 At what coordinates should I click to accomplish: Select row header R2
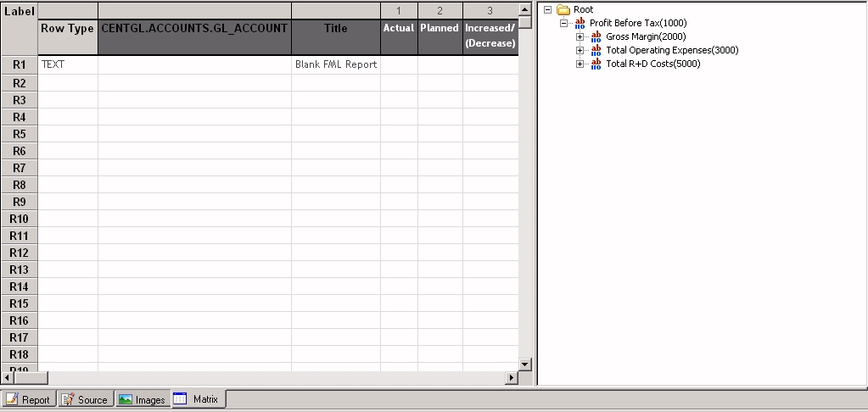[x=19, y=83]
